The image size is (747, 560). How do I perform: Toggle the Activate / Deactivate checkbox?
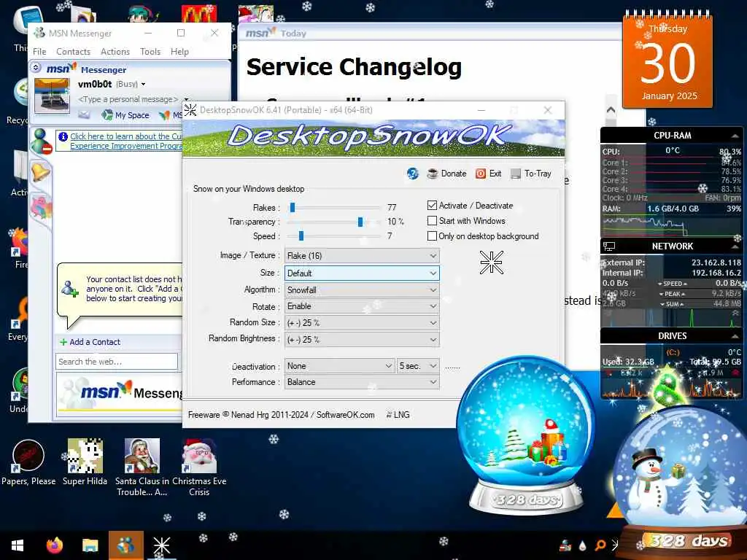432,205
